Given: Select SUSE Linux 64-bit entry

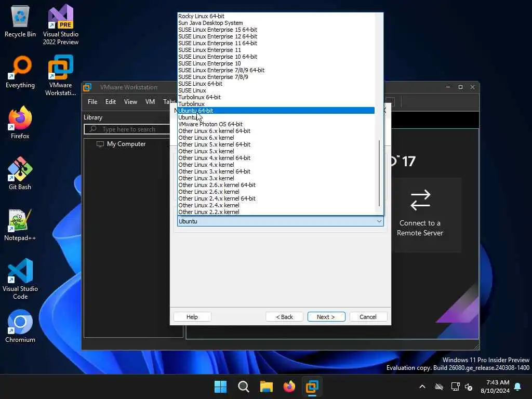Looking at the screenshot, I should (x=276, y=84).
